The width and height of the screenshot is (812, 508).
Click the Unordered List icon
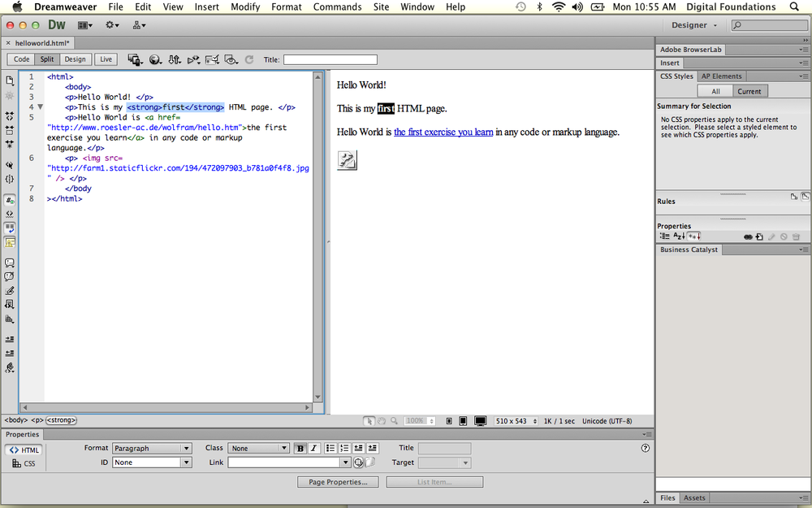coord(329,448)
